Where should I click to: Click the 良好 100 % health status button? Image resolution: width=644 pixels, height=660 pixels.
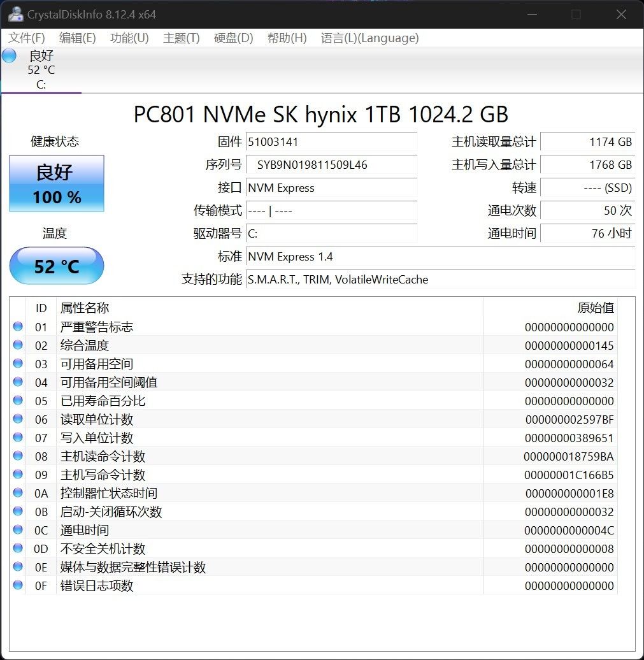(x=57, y=183)
